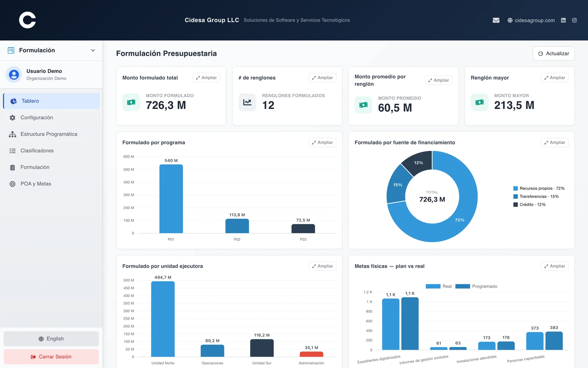This screenshot has height=368, width=588.
Task: Click the Usuario Demo avatar icon
Action: point(14,75)
